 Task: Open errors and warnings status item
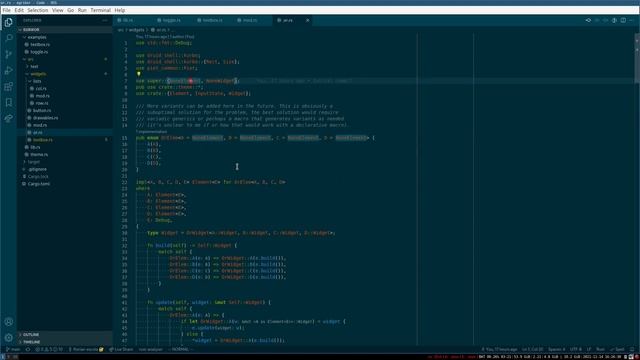(49, 349)
